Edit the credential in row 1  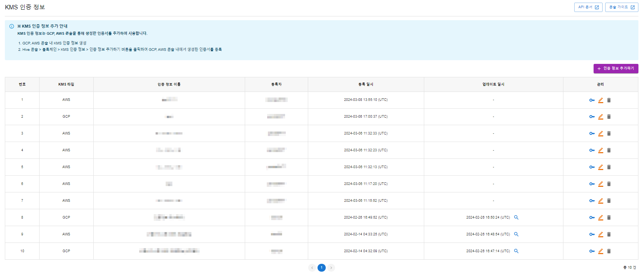click(x=601, y=100)
